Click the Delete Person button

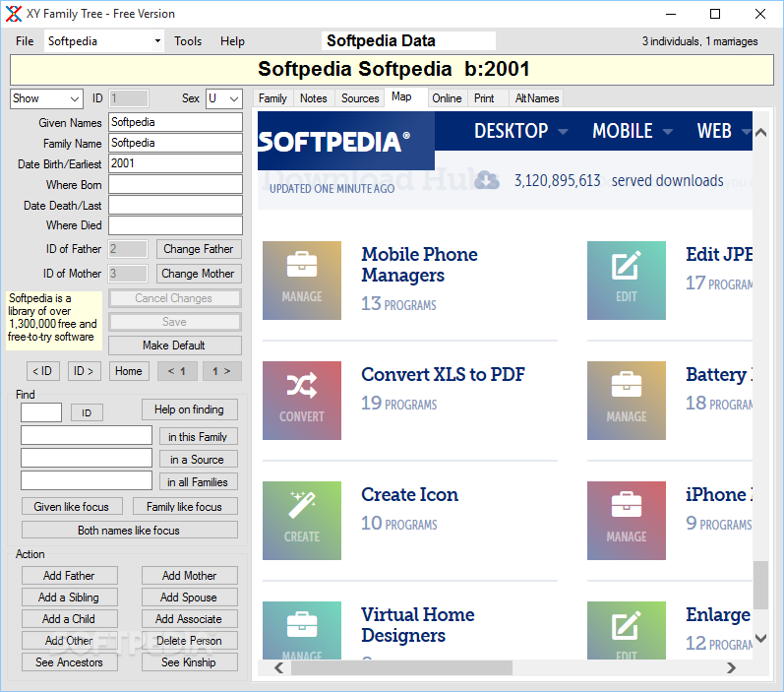pos(190,641)
